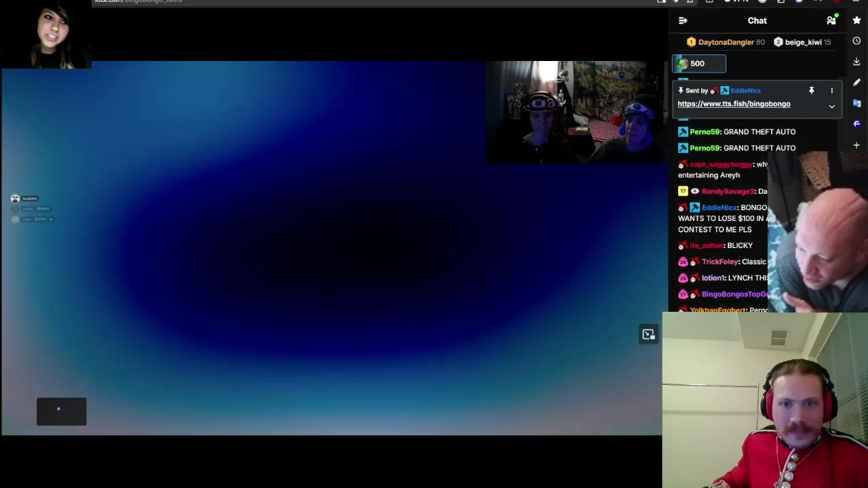This screenshot has width=868, height=488.
Task: Click the eye badge next to RandySavage3
Action: click(694, 191)
